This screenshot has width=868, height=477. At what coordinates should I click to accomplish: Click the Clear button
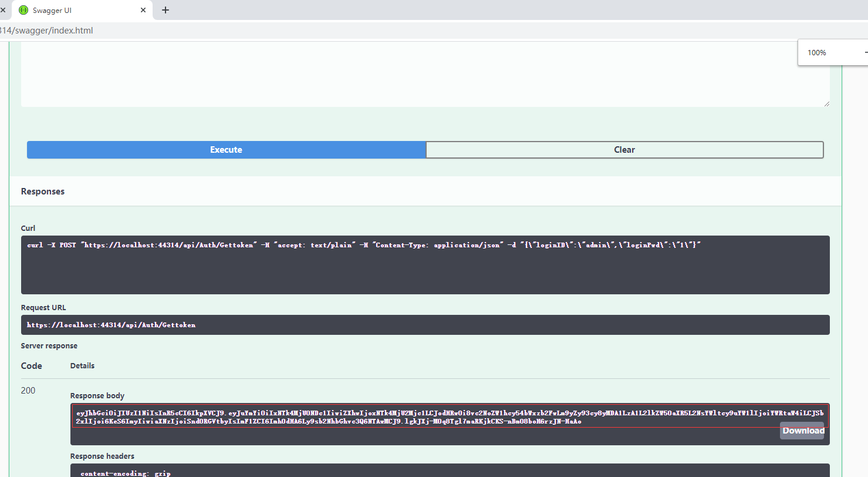point(624,150)
